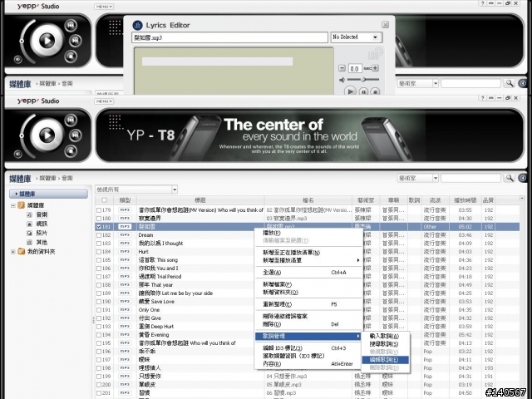Select 照片 photo node in library tree
The height and width of the screenshot is (399, 532).
tap(42, 233)
